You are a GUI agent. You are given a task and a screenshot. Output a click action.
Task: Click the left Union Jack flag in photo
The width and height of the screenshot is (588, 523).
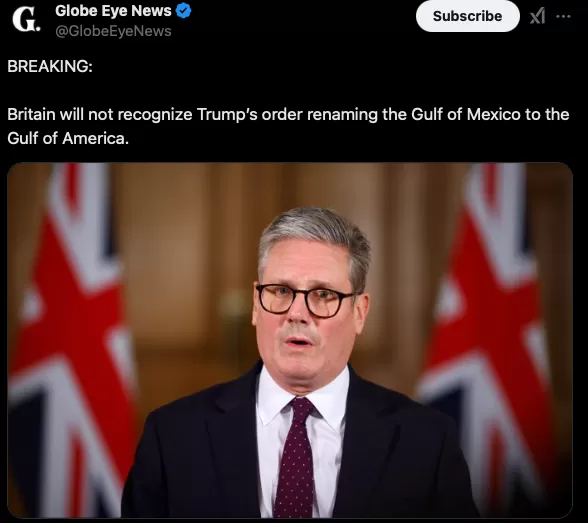[71, 337]
